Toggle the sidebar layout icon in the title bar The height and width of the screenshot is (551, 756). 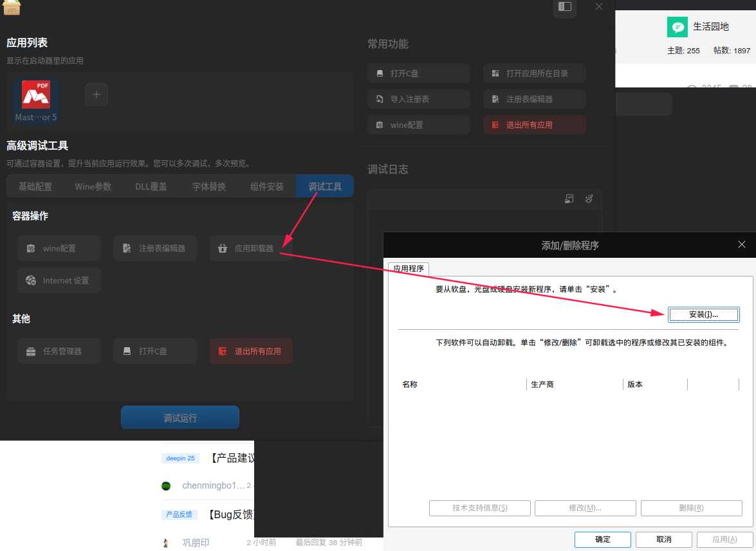point(565,6)
